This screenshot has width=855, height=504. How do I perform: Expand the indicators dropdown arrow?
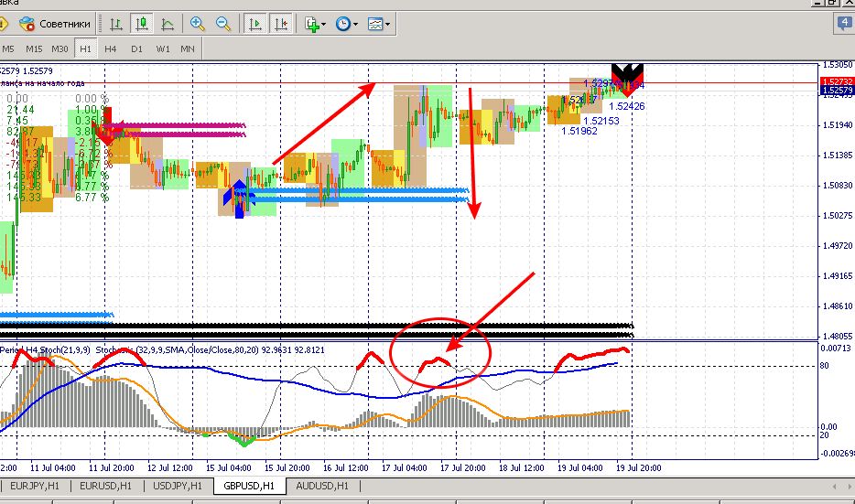coord(323,25)
